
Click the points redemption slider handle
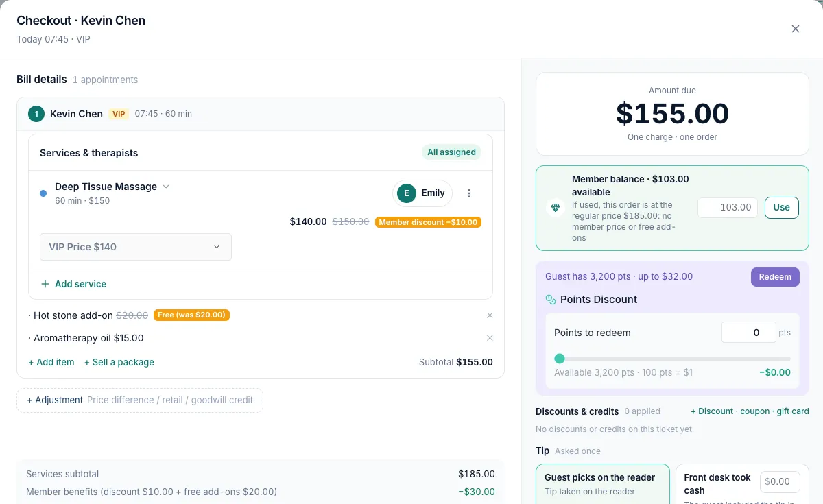(560, 359)
